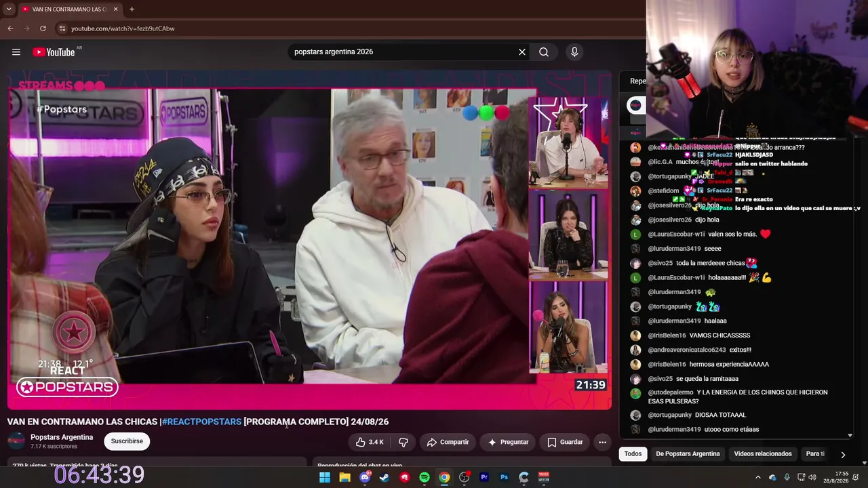Viewport: 868px width, 488px height.
Task: Open @LauraEscobar-w1i 'valen sos lo más' author
Action: (x=676, y=235)
